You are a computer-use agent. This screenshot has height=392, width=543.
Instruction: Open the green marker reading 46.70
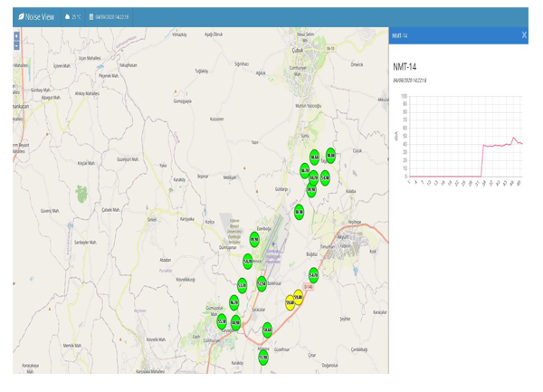pos(233,302)
